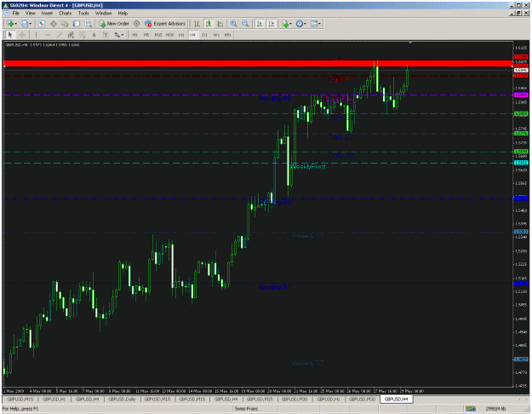532x414 pixels.
Task: Expand the Templates dropdown arrow
Action: point(319,24)
